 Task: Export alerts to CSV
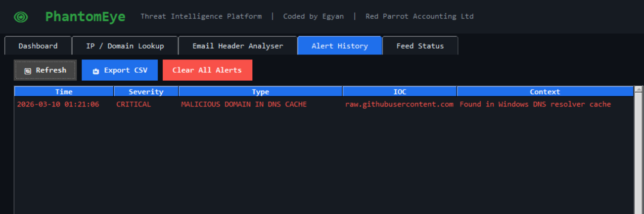point(120,70)
